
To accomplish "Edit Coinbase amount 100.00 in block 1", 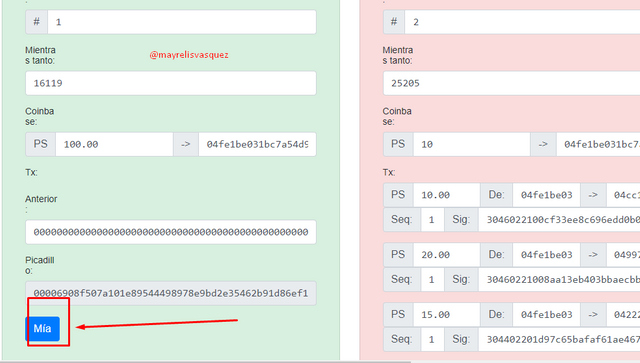I will point(114,144).
